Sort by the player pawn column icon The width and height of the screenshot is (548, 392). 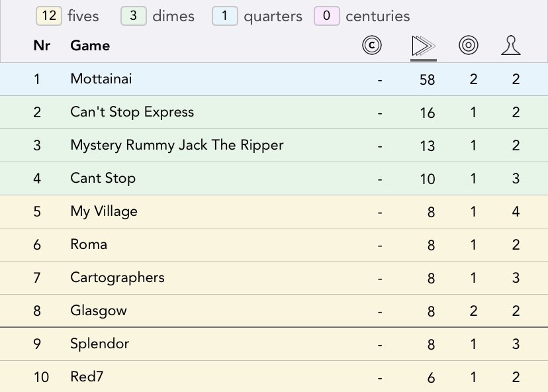[510, 46]
